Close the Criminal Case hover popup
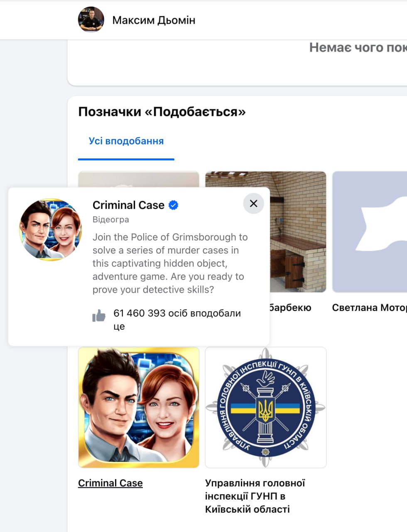The image size is (407, 532). coord(253,203)
